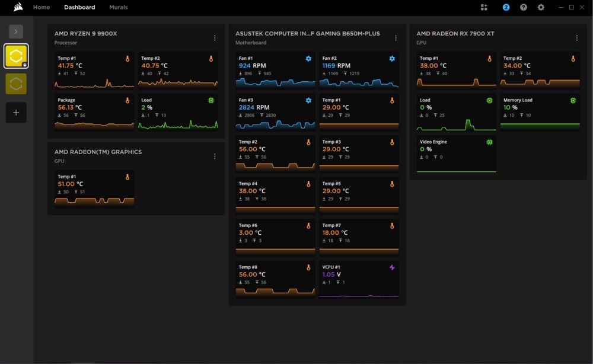Click the Ryzen Load 2 % reading

coord(146,107)
